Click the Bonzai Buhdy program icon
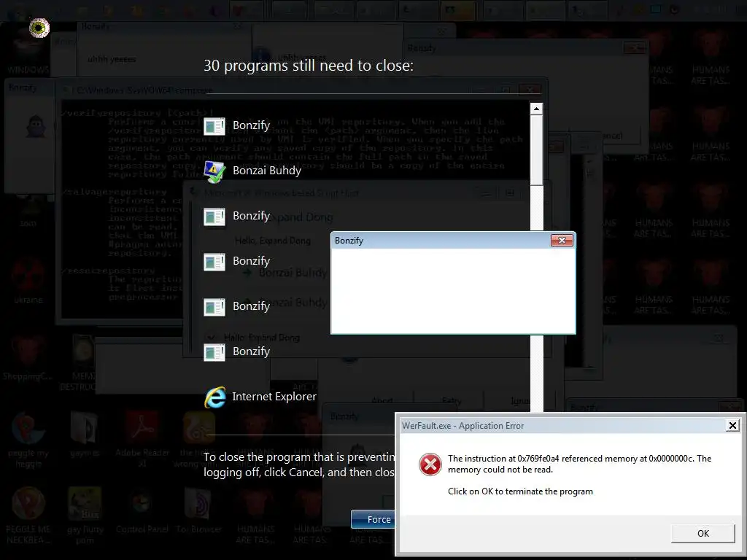 pyautogui.click(x=214, y=171)
